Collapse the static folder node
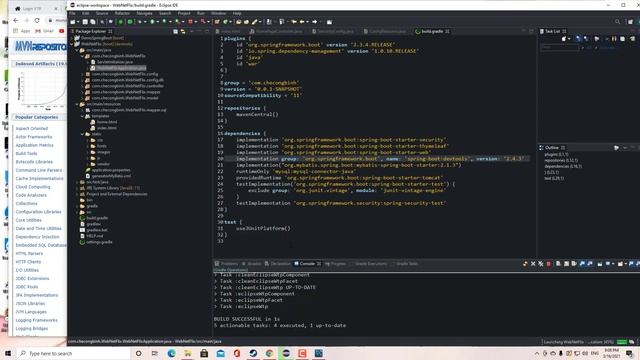Screen dimensions: 640x360 point(82,134)
